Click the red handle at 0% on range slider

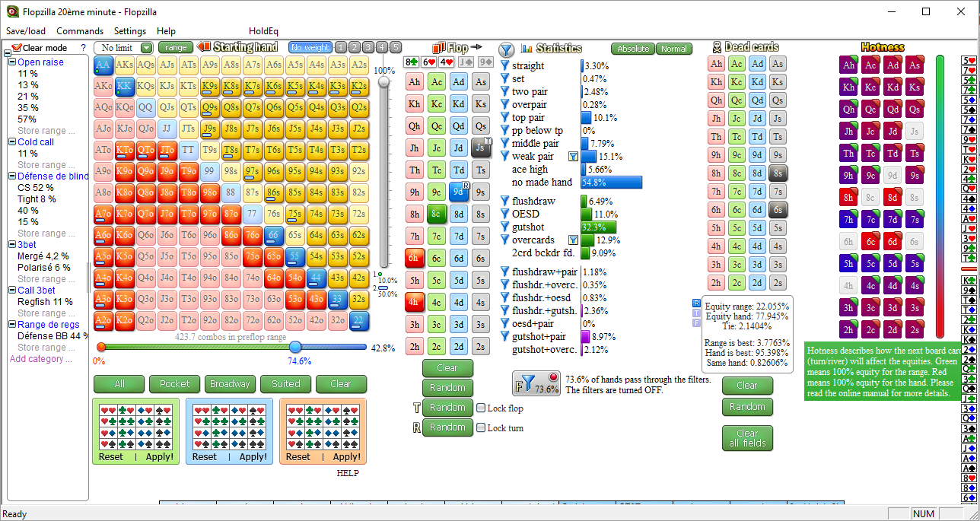100,348
